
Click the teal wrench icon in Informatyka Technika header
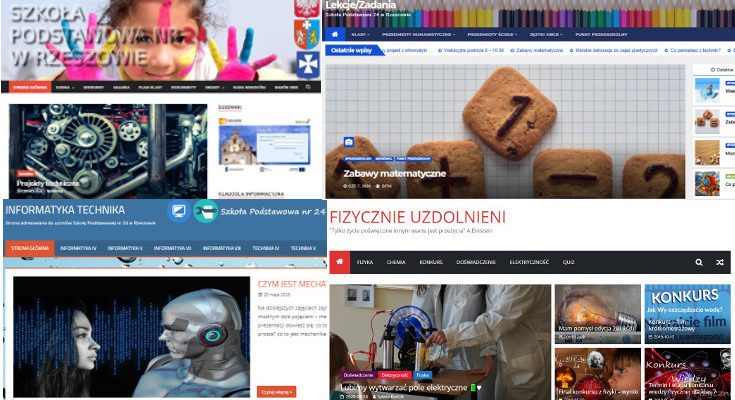pos(205,211)
